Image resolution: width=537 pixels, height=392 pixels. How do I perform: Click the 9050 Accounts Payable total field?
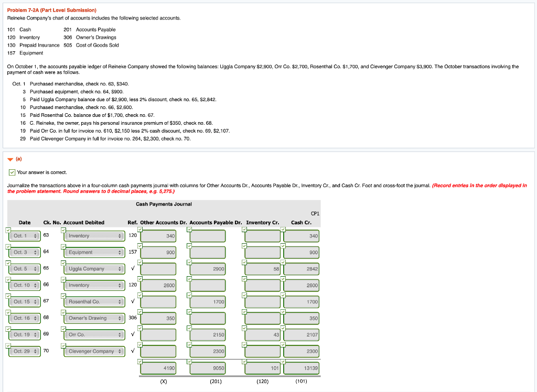pyautogui.click(x=207, y=368)
